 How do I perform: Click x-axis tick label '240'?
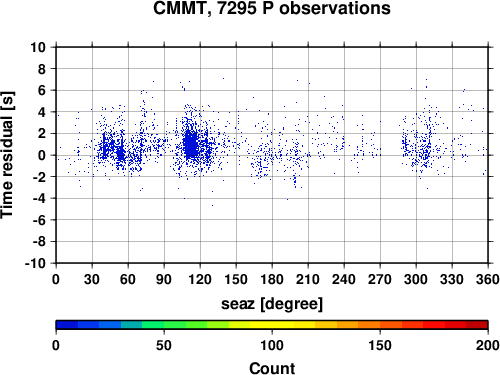[344, 279]
